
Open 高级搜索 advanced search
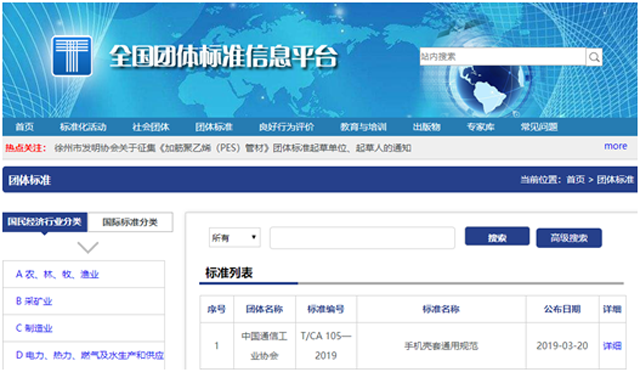[569, 238]
